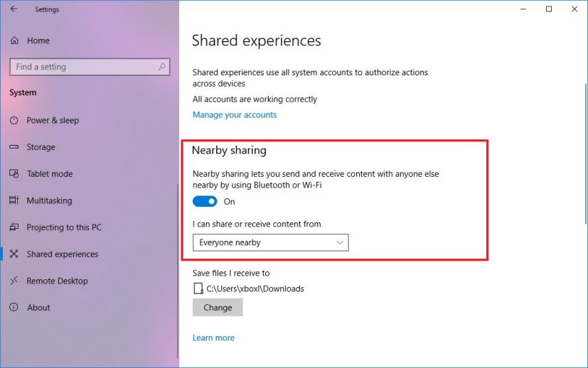Click the Manage your accounts link
The width and height of the screenshot is (588, 368).
(235, 114)
